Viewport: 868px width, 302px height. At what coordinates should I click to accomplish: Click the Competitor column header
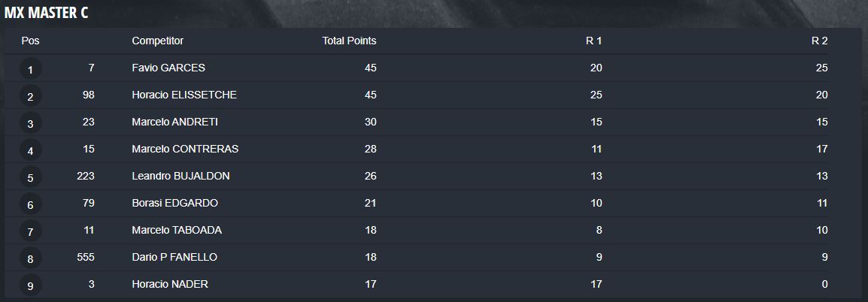(158, 41)
